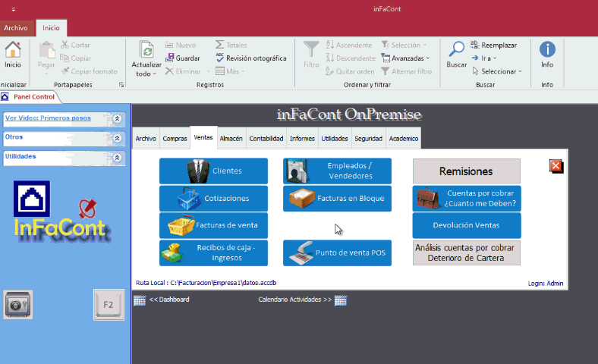Click the blue Info icon
598x364 pixels.
point(547,49)
